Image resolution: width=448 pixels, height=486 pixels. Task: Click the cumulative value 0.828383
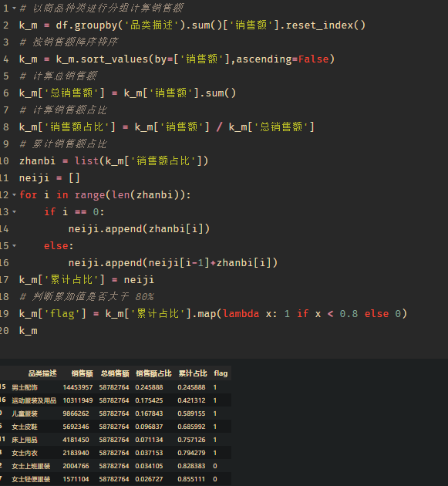(x=191, y=466)
